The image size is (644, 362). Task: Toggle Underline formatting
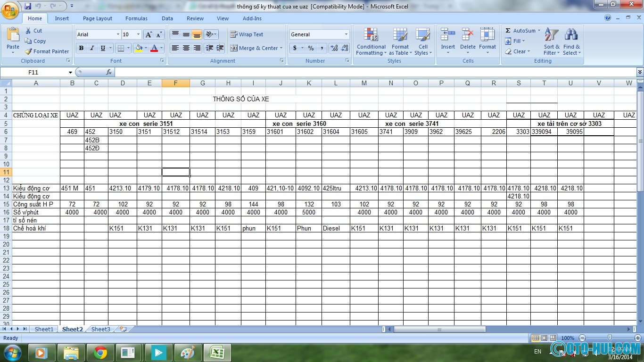click(x=103, y=48)
